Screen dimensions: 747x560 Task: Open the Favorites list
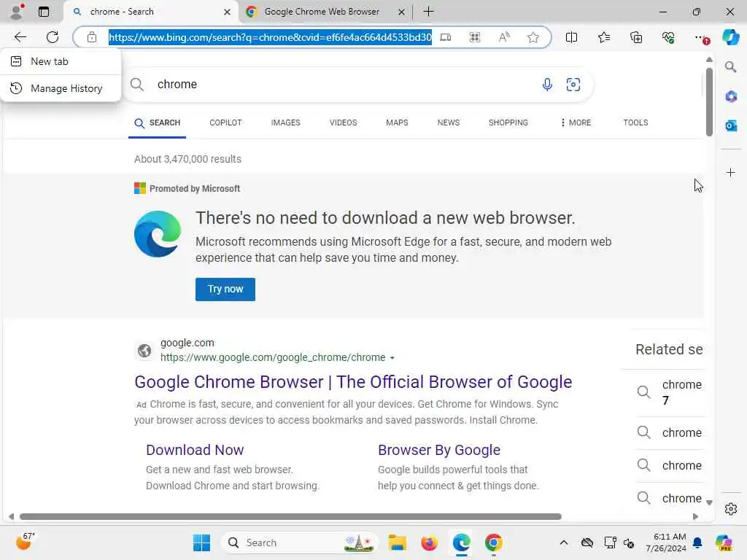[603, 37]
